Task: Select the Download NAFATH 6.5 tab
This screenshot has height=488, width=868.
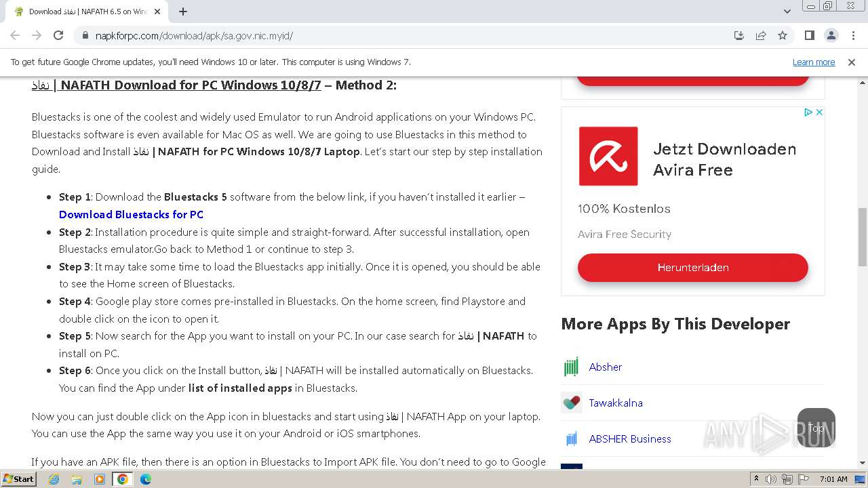Action: click(87, 12)
